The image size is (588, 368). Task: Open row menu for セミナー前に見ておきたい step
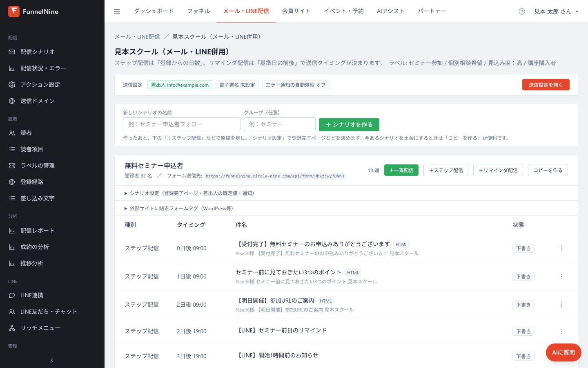click(561, 276)
